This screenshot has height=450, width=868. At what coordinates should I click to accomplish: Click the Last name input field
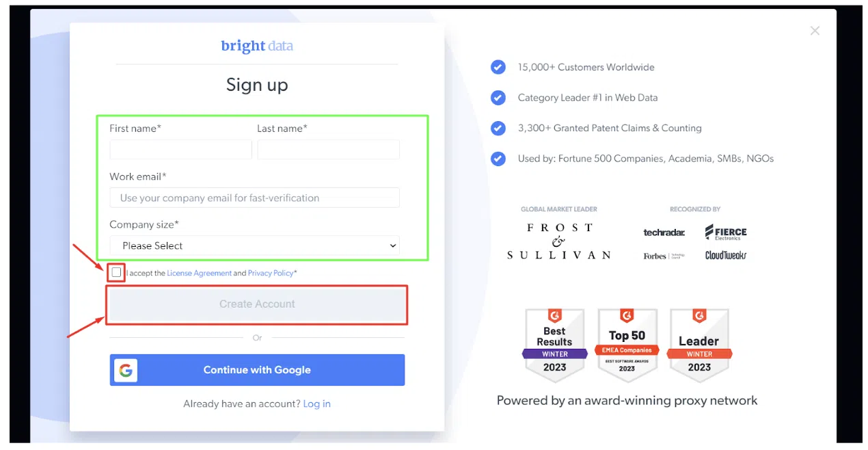click(x=328, y=150)
